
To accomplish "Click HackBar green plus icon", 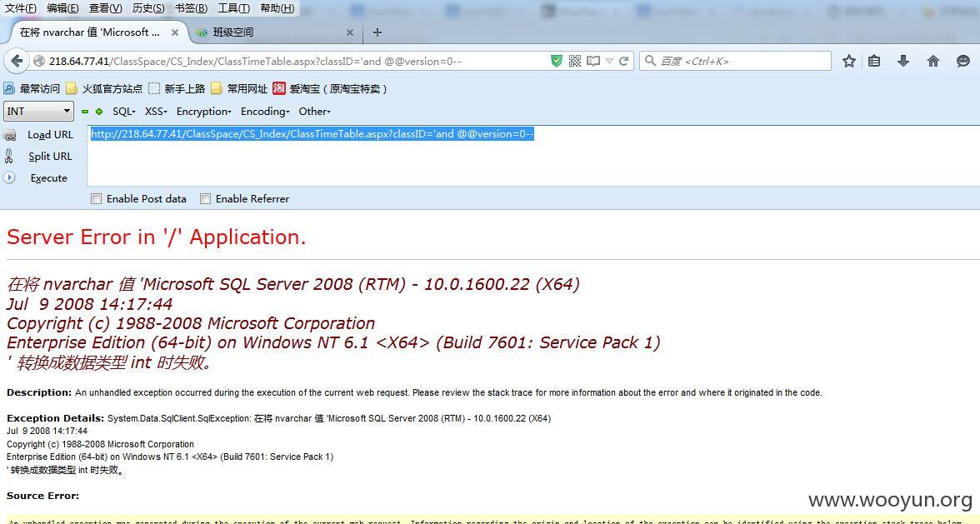I will pos(98,112).
